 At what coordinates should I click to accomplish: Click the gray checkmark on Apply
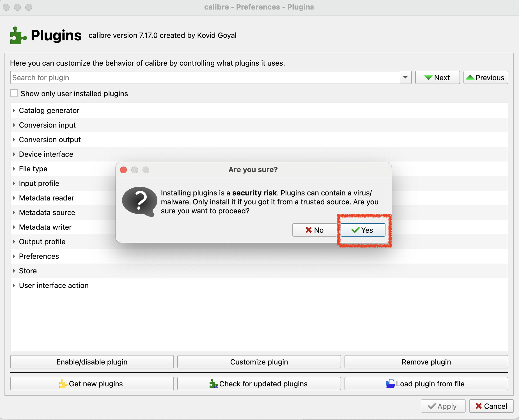[x=432, y=406]
